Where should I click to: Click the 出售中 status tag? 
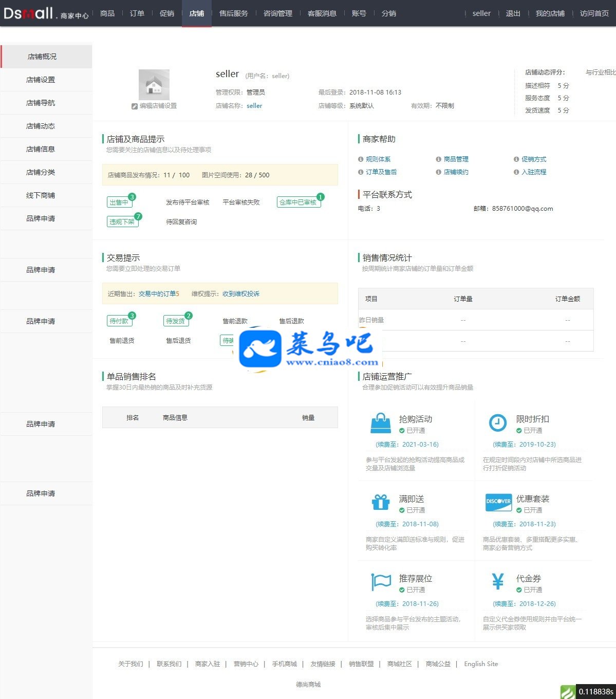coord(119,203)
